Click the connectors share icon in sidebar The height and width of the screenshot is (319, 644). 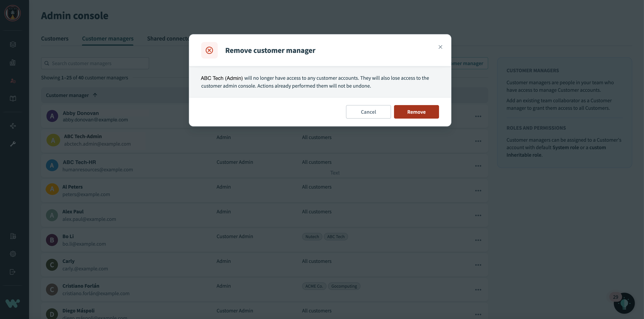tap(13, 126)
